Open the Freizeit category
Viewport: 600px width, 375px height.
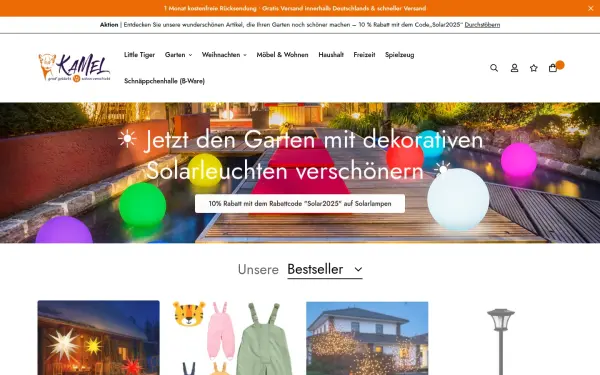(x=364, y=55)
